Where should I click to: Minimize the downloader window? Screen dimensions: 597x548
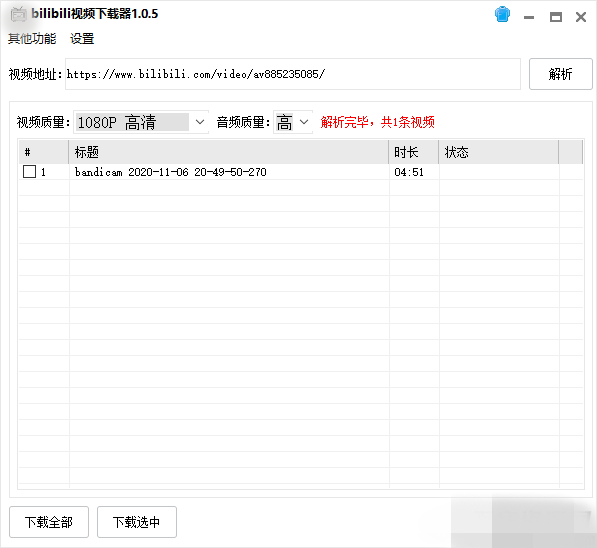[529, 17]
